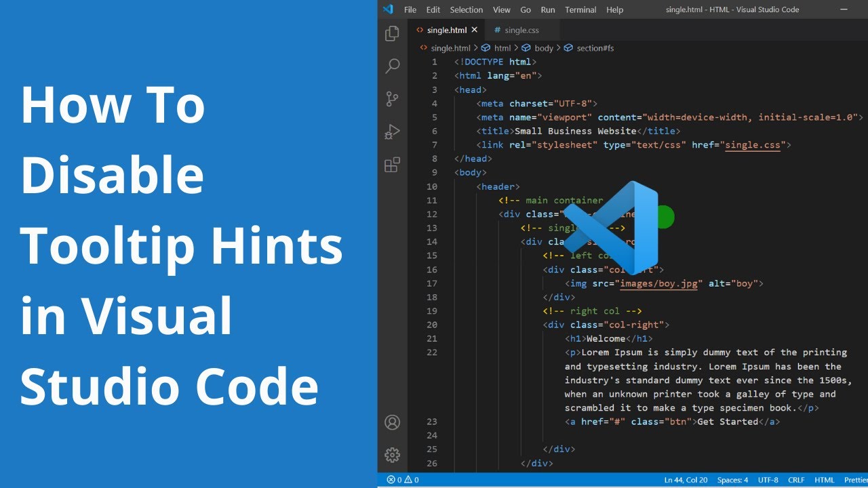Open the Extensions view
The width and height of the screenshot is (868, 488).
click(x=392, y=165)
